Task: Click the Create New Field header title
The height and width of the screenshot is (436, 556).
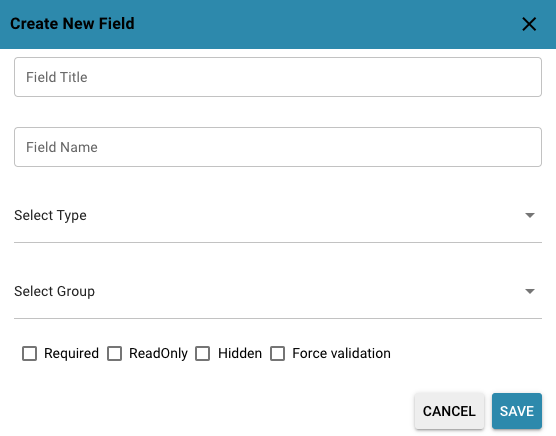Action: [x=72, y=24]
